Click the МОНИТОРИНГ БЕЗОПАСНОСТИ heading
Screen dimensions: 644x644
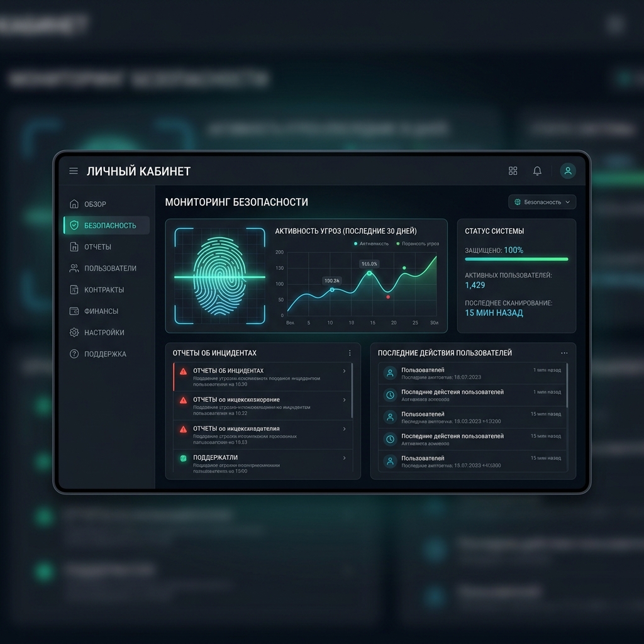[236, 202]
